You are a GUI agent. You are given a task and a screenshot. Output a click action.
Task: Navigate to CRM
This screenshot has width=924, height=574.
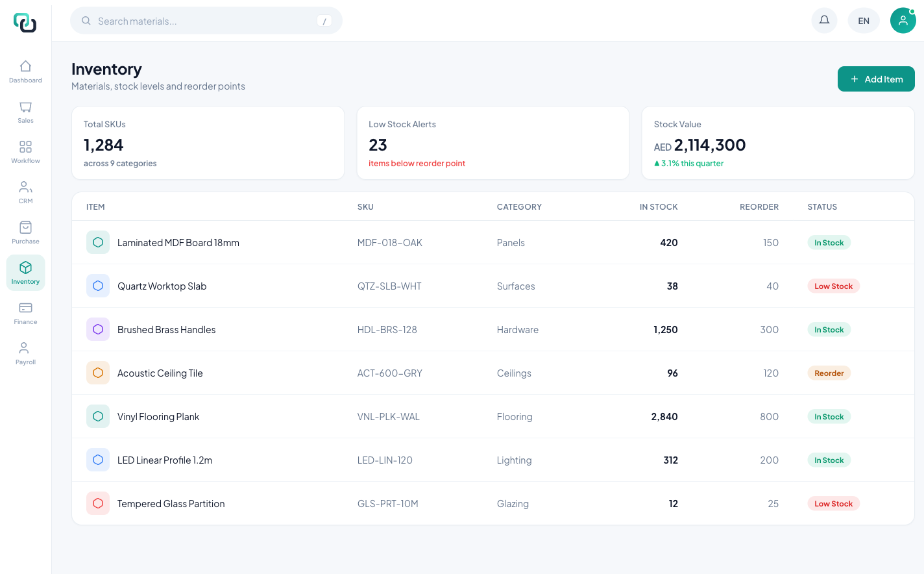coord(25,192)
